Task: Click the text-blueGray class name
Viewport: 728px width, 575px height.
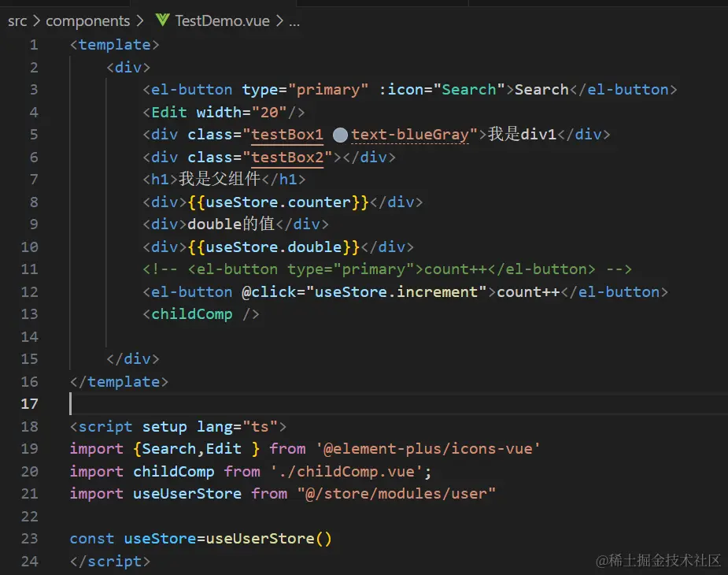Action: pyautogui.click(x=410, y=135)
